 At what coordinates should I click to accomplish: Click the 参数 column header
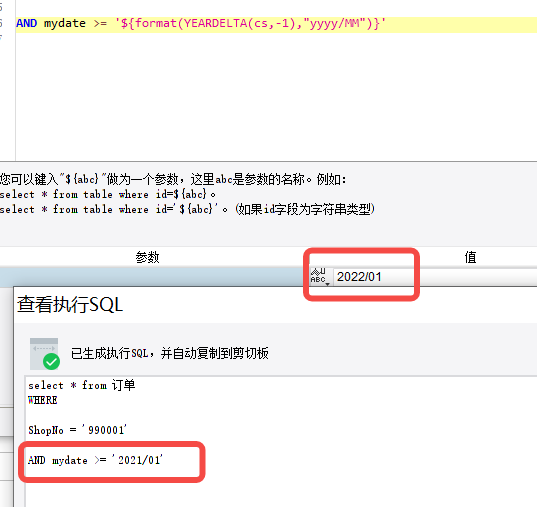point(147,257)
